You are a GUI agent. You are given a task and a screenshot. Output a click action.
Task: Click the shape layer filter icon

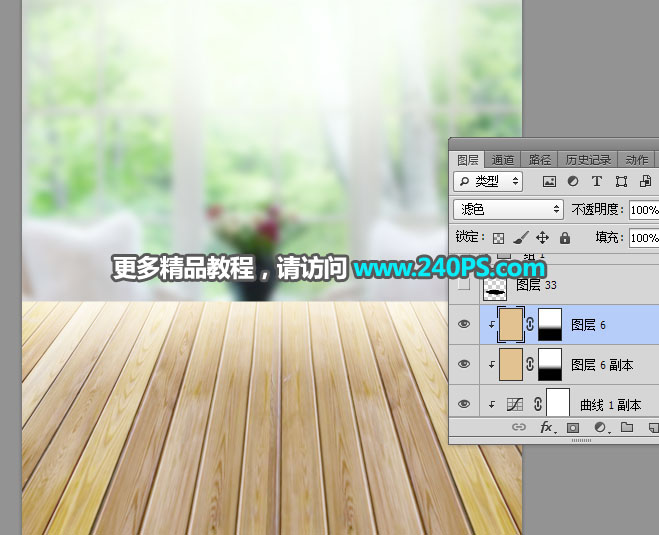[621, 182]
